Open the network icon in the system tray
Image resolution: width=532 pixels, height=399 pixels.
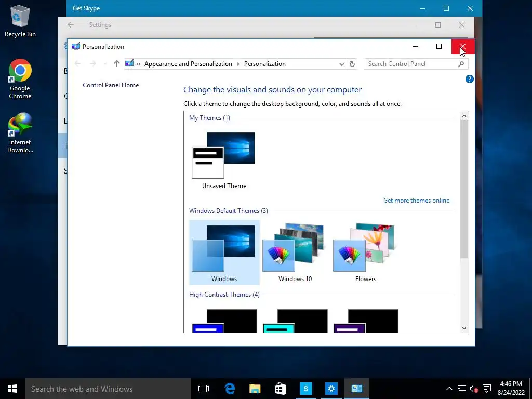click(461, 389)
